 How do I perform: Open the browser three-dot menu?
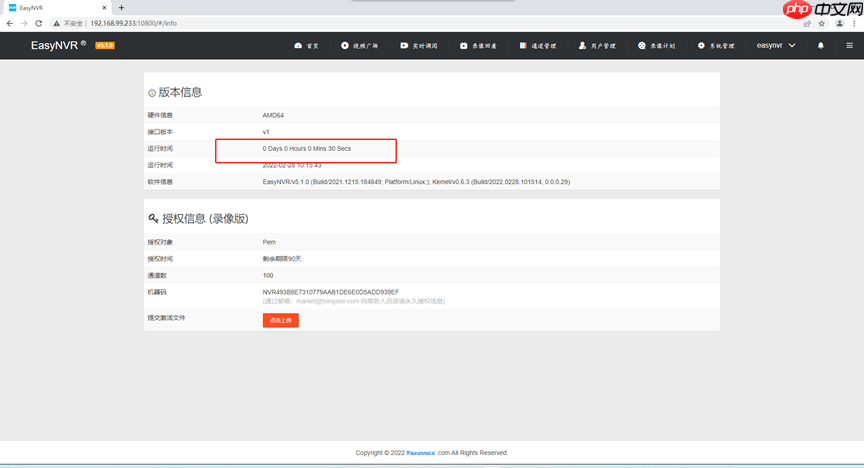(855, 23)
